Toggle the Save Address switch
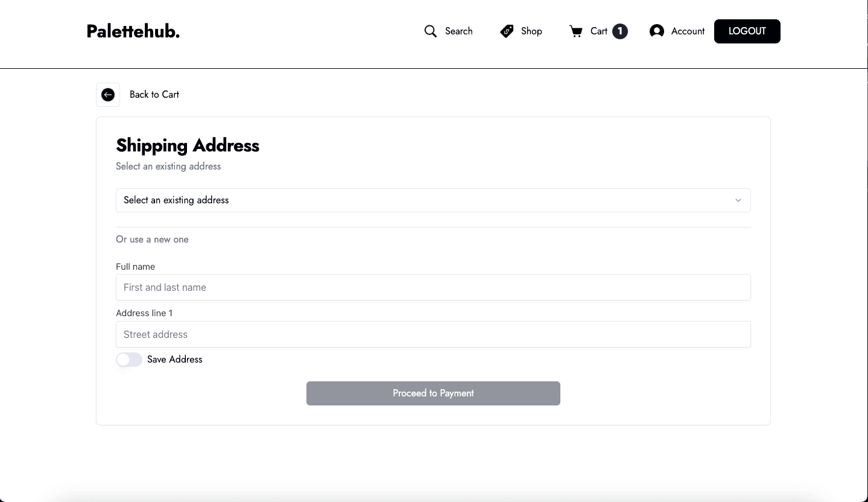Image resolution: width=868 pixels, height=502 pixels. point(129,360)
